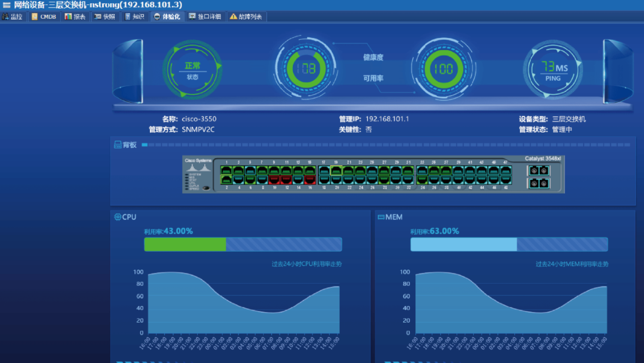Open the 知识 knowledge tab
This screenshot has height=363, width=644.
pyautogui.click(x=134, y=17)
